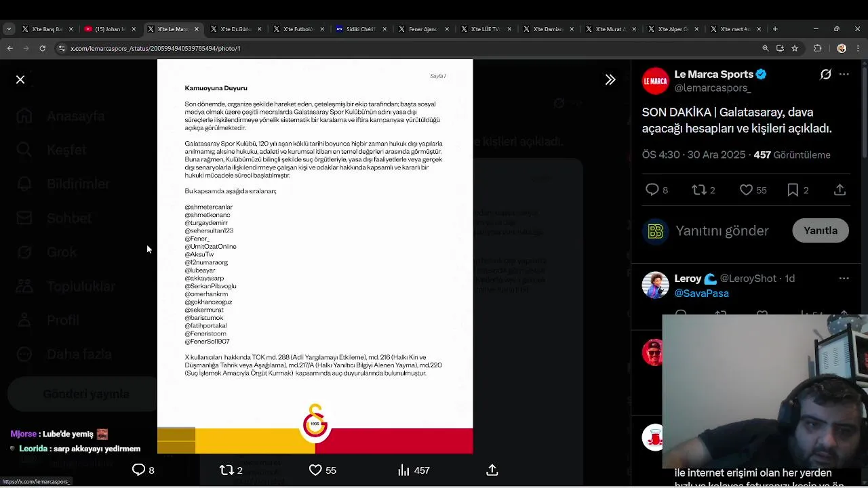
Task: Switch to the X'te mert tab
Action: click(735, 29)
